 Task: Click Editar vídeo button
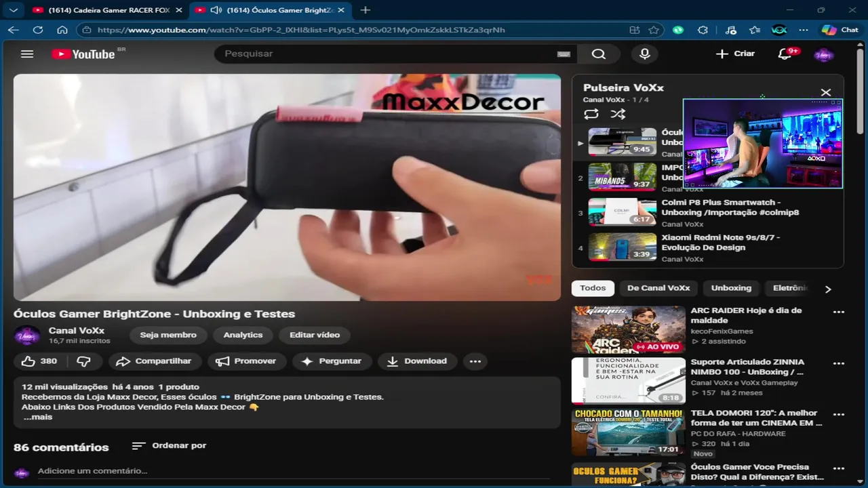click(315, 335)
